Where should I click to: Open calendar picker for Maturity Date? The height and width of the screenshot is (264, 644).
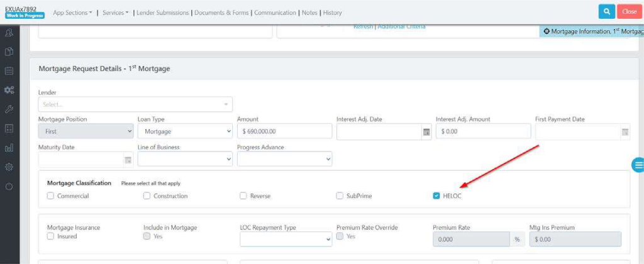tap(128, 160)
